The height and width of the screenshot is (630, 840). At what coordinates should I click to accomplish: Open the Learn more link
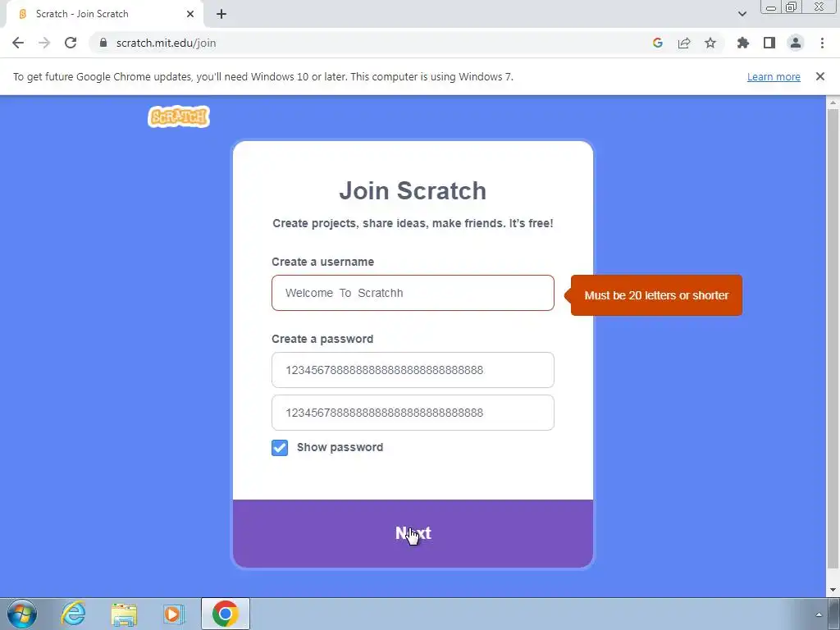[774, 76]
